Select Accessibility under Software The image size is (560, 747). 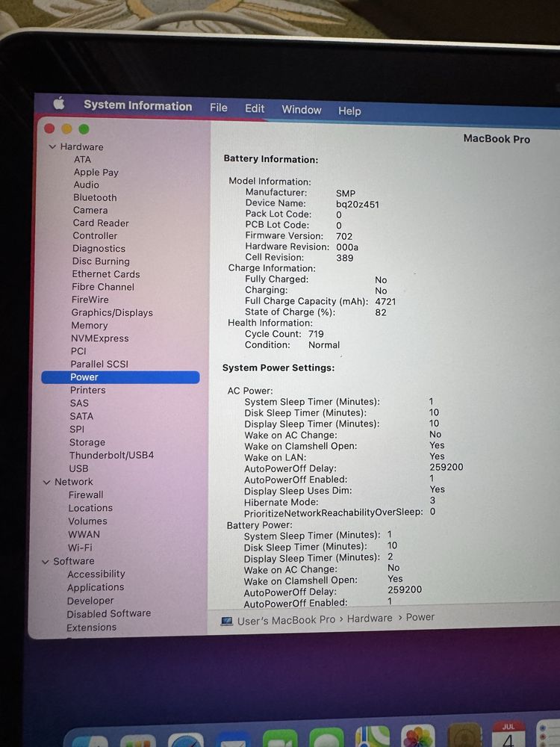click(x=96, y=574)
